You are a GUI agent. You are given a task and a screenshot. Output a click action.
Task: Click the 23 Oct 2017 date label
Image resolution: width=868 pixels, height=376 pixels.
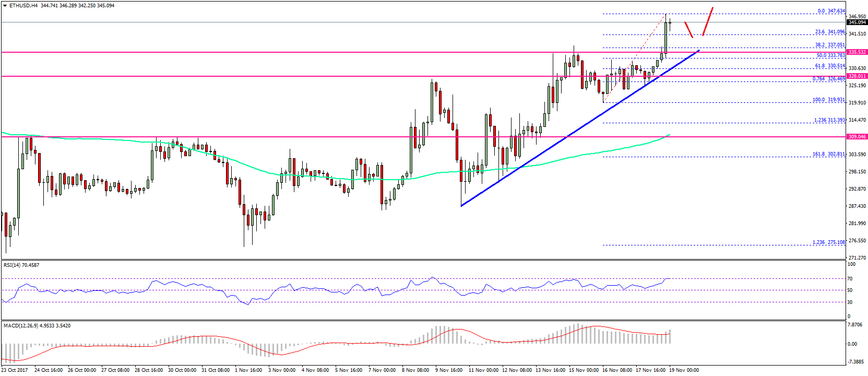coord(14,370)
